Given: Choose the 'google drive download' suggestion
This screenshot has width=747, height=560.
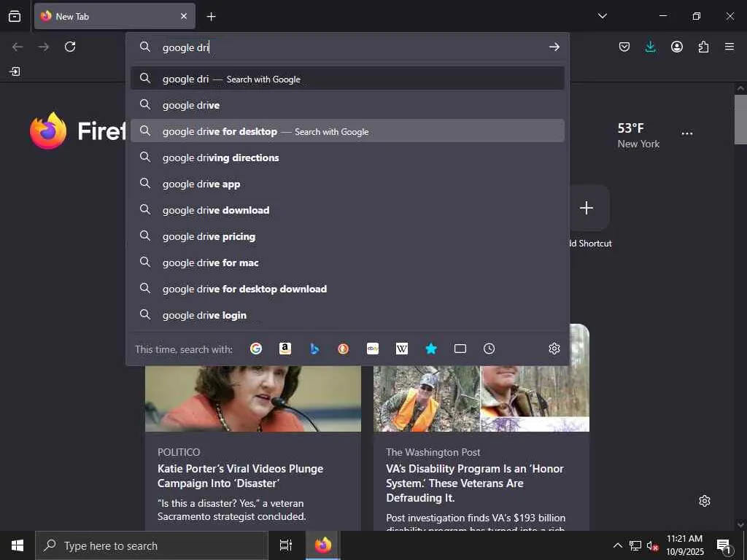Looking at the screenshot, I should tap(347, 209).
